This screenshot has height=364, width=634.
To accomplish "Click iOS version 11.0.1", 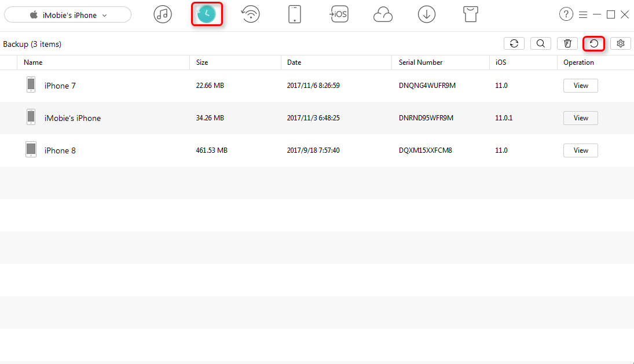I will [504, 118].
